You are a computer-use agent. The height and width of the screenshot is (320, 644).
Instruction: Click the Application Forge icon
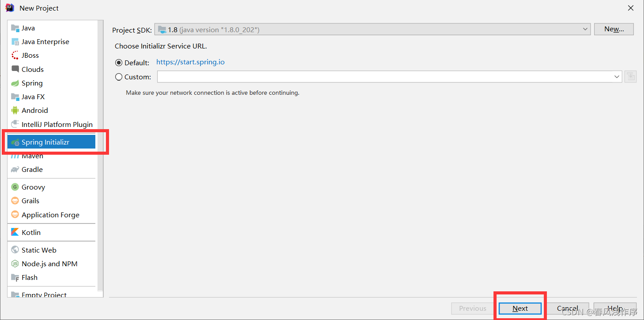(x=15, y=215)
